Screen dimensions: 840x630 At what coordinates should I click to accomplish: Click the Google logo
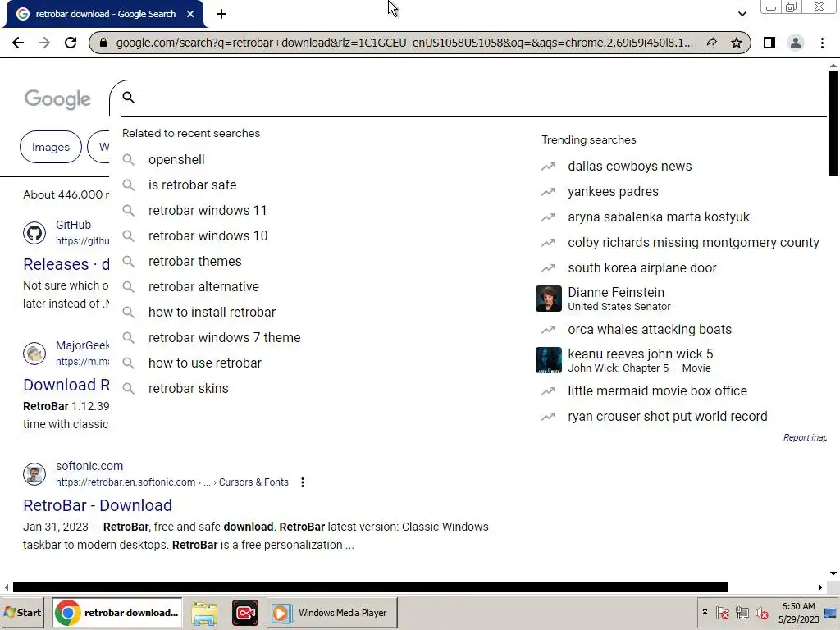click(x=57, y=98)
